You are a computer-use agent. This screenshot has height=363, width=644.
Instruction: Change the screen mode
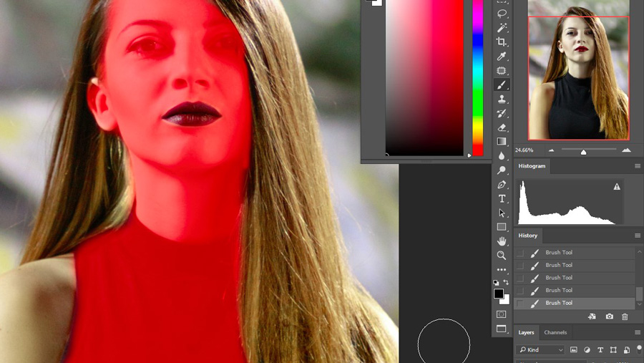[x=502, y=329]
